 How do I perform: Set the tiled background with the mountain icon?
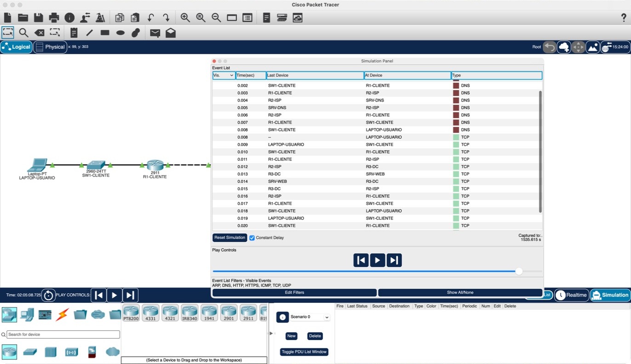pos(593,47)
